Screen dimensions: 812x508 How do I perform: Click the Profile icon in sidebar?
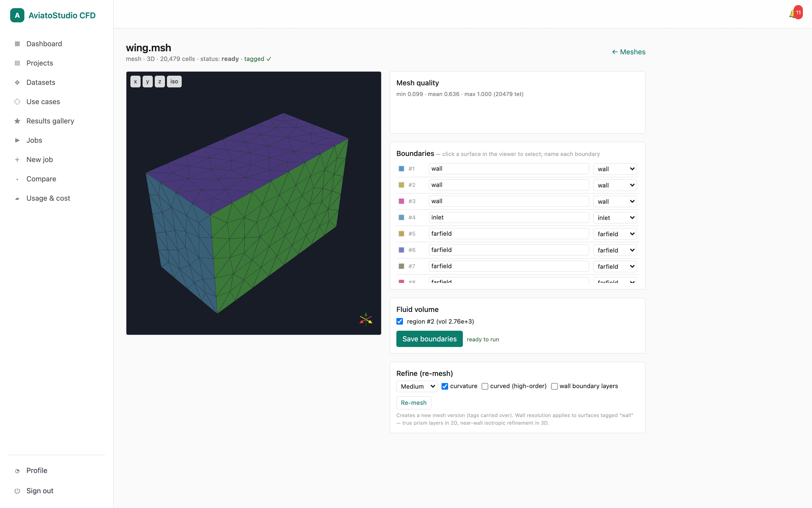[17, 471]
